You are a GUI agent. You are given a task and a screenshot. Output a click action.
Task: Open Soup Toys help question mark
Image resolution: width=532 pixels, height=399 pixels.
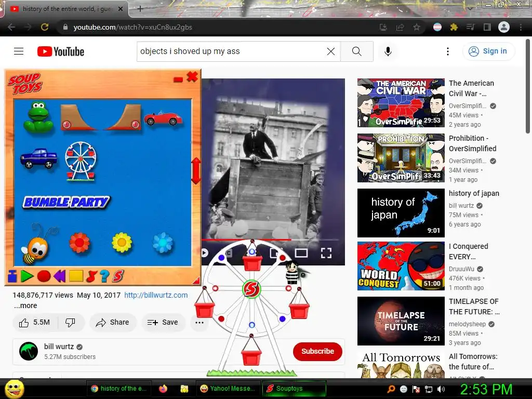coord(104,276)
